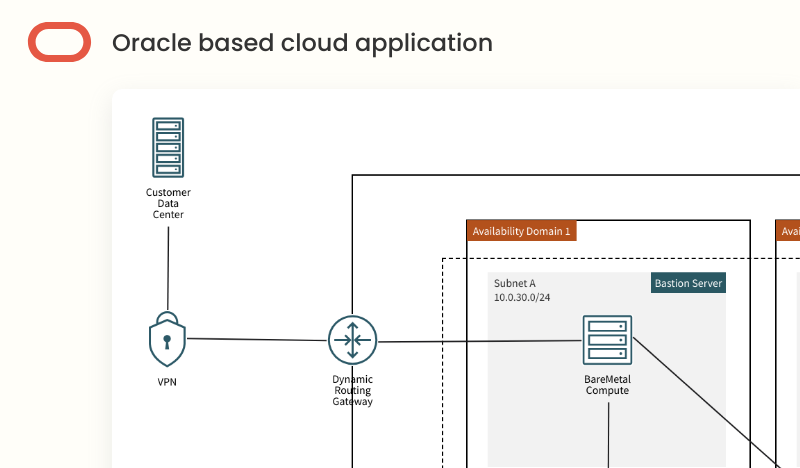Image resolution: width=800 pixels, height=468 pixels.
Task: Click the Customer Data Center label text
Action: [168, 203]
